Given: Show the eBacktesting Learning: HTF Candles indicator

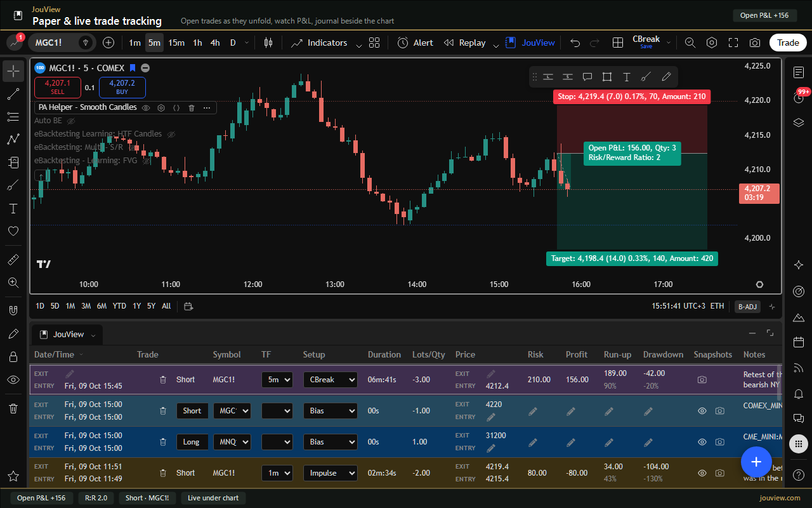Looking at the screenshot, I should 171,134.
